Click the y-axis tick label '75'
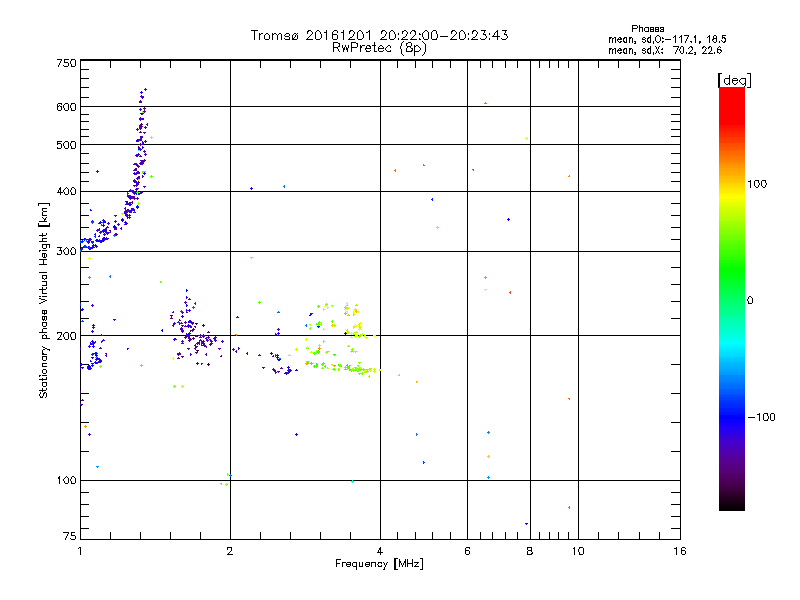The width and height of the screenshot is (800, 600). 70,536
